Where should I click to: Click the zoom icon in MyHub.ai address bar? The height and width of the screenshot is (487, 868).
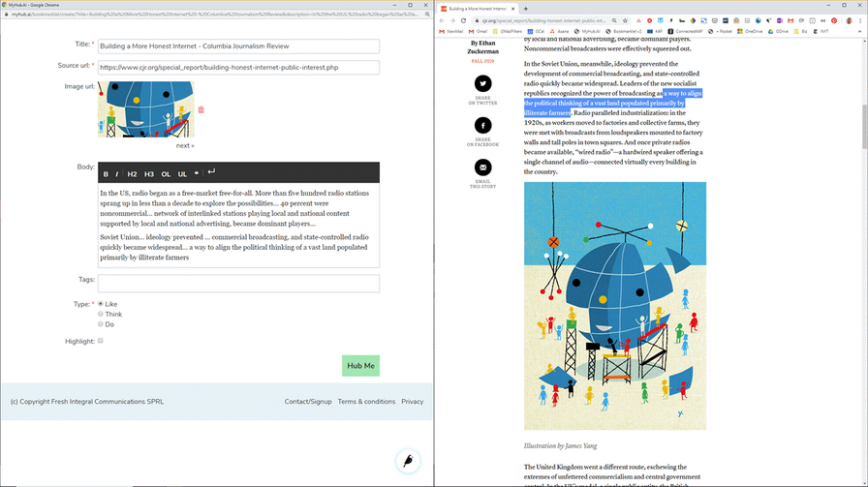coord(427,15)
